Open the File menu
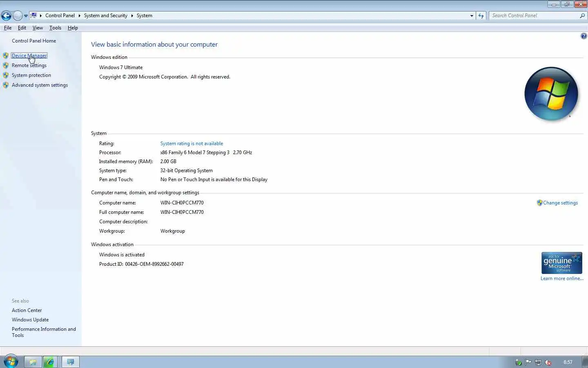Screen dimensions: 588x368 (8, 28)
